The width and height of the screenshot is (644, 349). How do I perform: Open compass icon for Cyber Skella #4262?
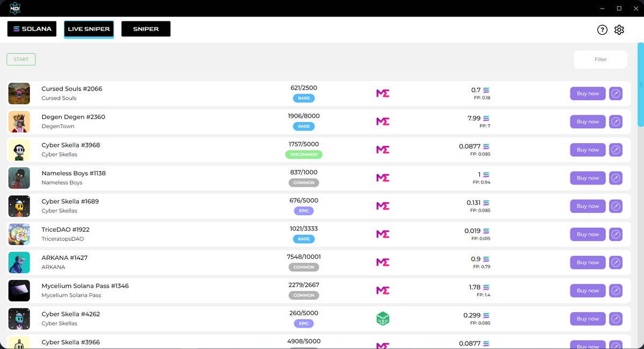616,318
